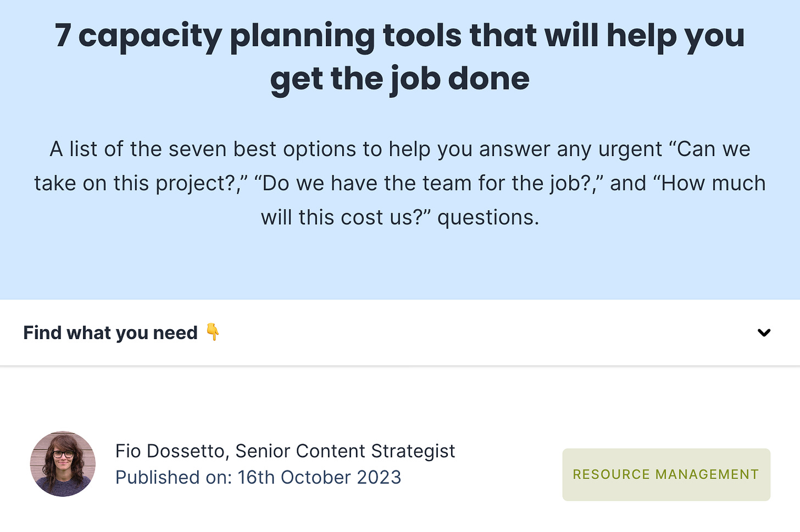Screen dimensions: 800x532
Task: Select the RESOURCE MANAGEMENT category tag
Action: pos(666,474)
